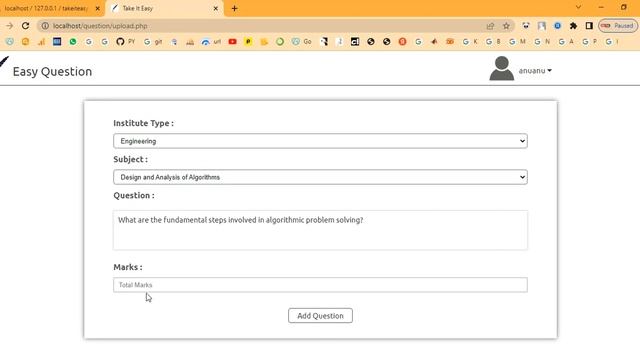Click the bookmark star icon
The image size is (640, 360).
coord(506,26)
